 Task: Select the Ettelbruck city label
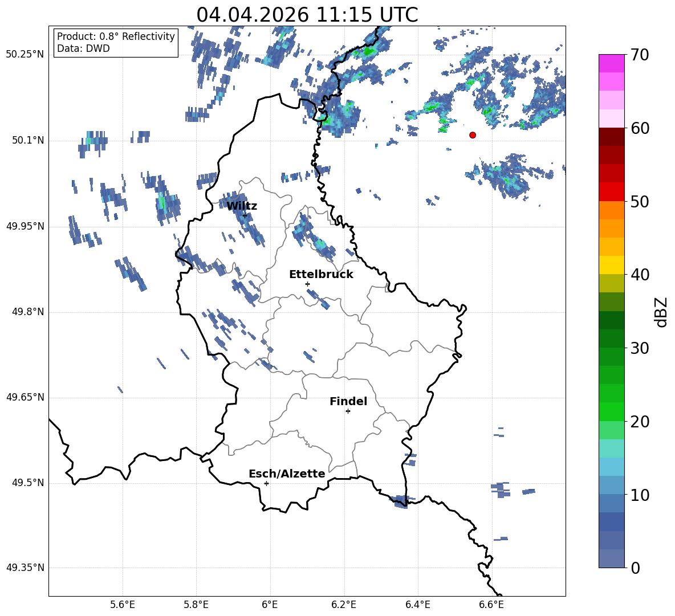(x=321, y=275)
